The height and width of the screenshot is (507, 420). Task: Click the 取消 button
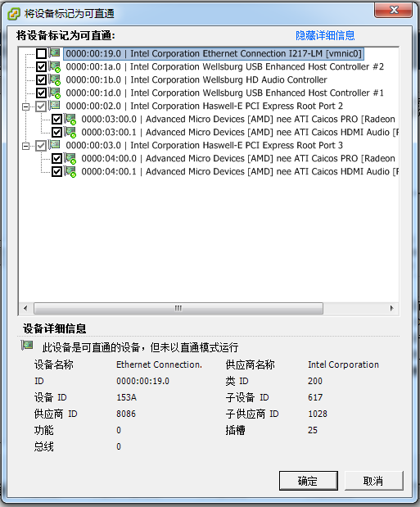(x=374, y=481)
